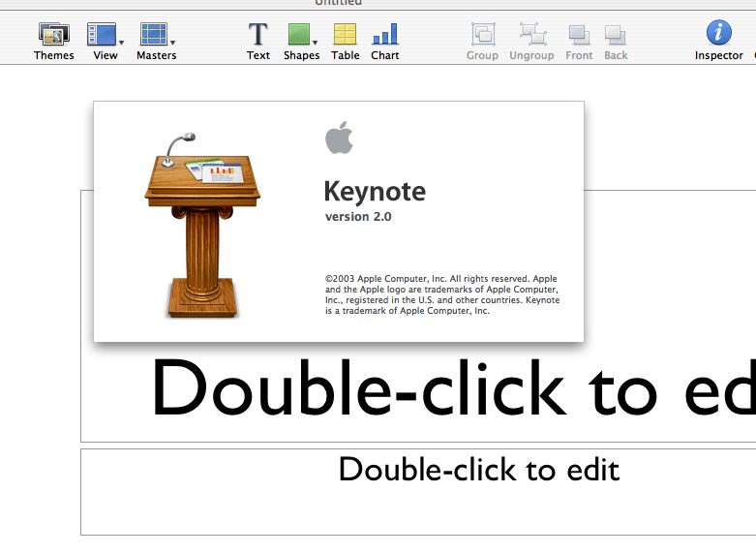Insert a Chart using toolbar icon
Viewport: 756px width, 554px height.
click(384, 34)
